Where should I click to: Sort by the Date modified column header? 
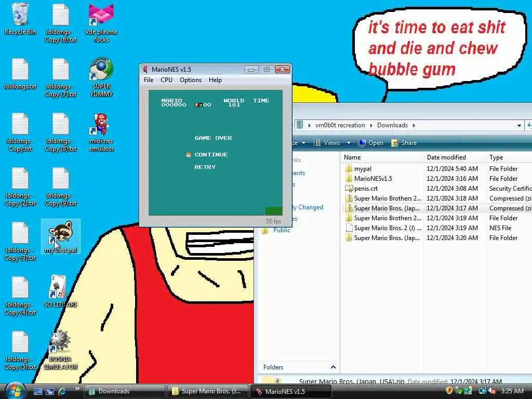point(455,157)
